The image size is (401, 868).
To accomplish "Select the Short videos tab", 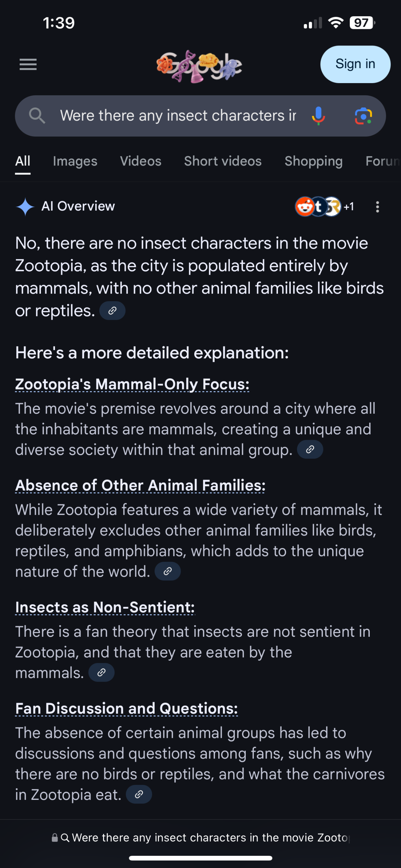I will (x=223, y=161).
